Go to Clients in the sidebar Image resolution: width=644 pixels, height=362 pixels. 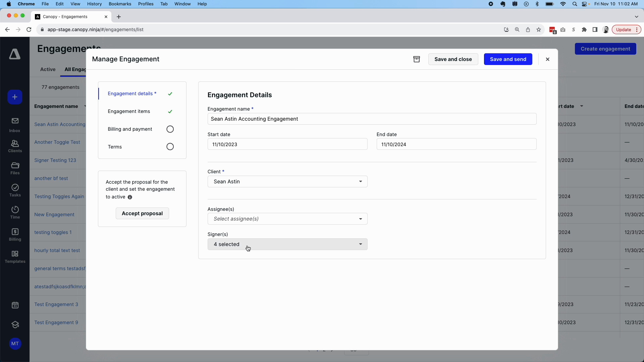(x=15, y=146)
